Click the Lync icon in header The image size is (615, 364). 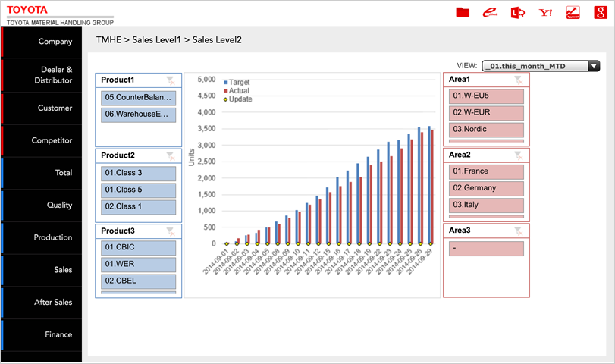click(x=518, y=12)
